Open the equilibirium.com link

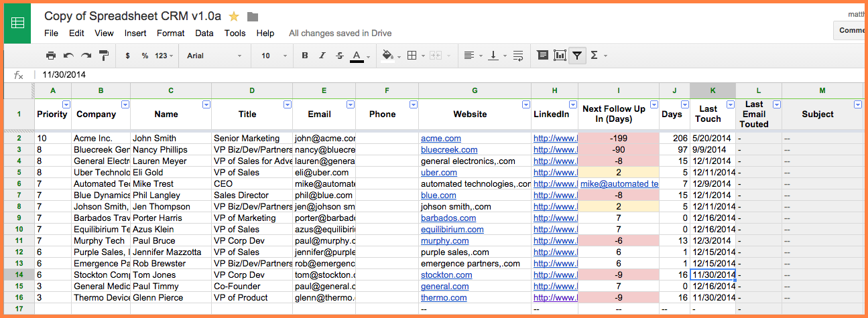(452, 229)
